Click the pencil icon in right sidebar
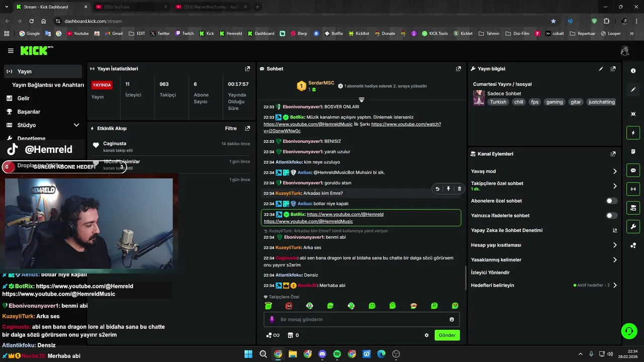This screenshot has width=644, height=362. (x=633, y=89)
